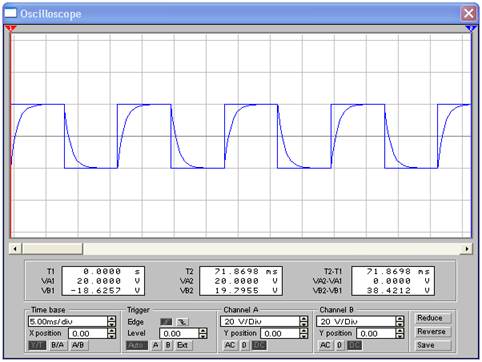
Task: Decrease X position with down arrow
Action: click(x=112, y=336)
